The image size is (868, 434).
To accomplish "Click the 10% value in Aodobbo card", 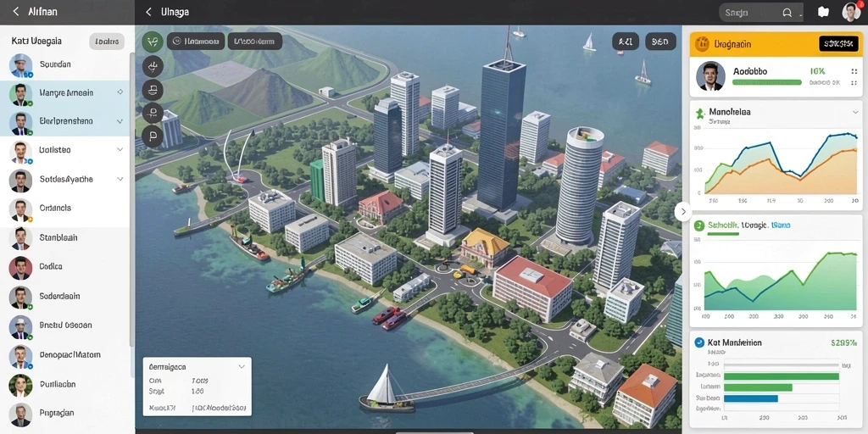I will coord(817,71).
